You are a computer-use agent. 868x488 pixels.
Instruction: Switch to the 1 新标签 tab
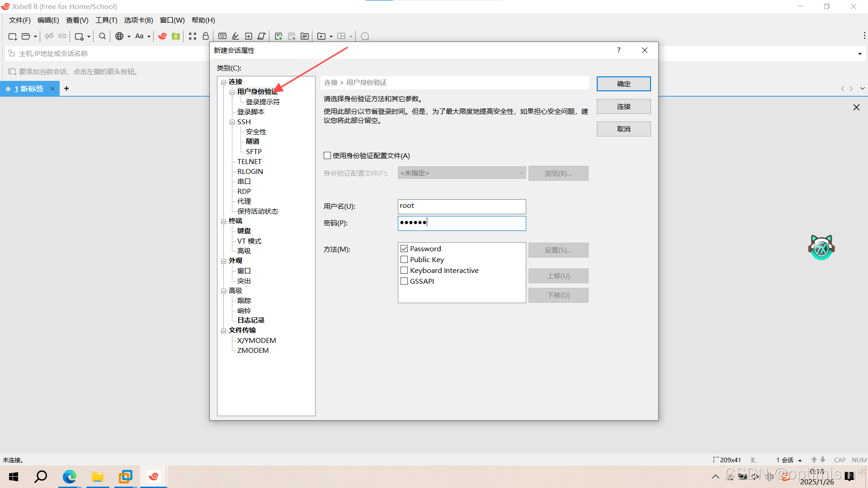point(29,89)
